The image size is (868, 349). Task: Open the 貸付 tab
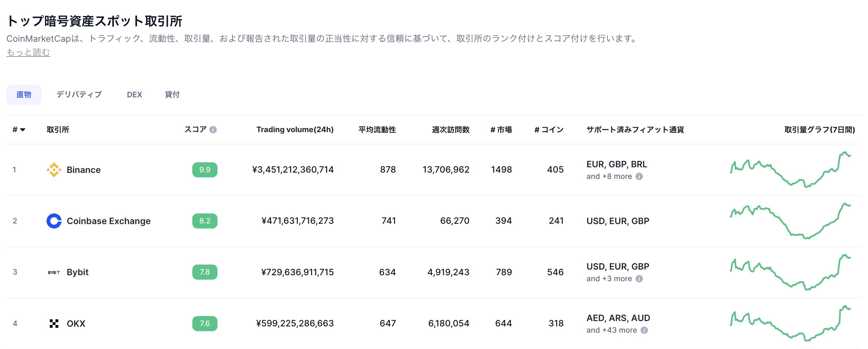point(172,94)
